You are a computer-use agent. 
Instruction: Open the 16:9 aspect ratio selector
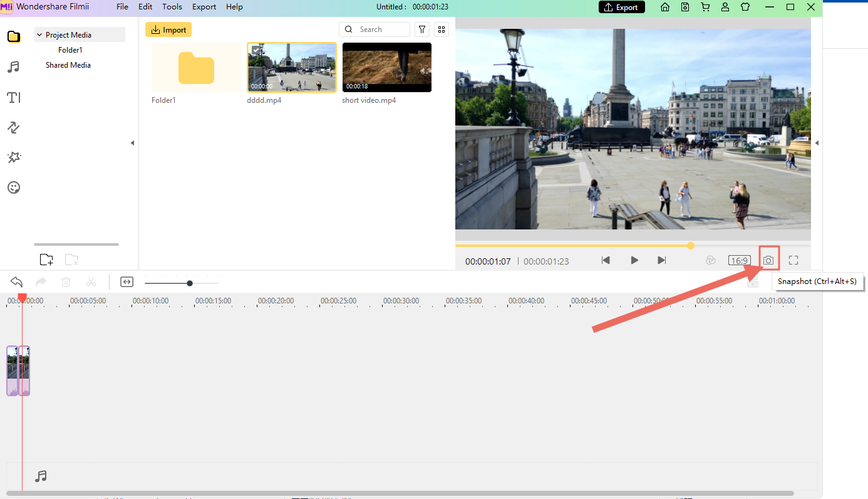[740, 260]
